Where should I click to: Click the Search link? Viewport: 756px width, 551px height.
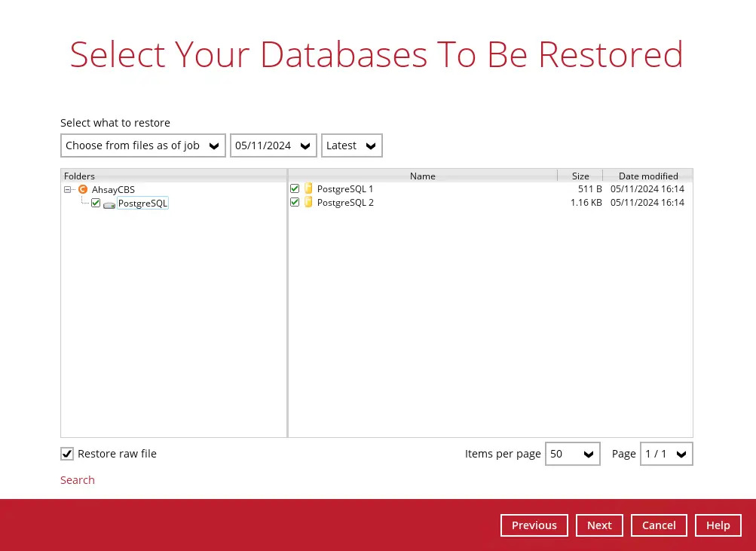(x=78, y=480)
